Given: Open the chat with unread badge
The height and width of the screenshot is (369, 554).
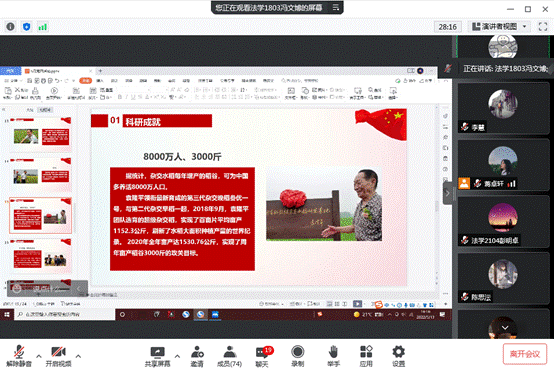Looking at the screenshot, I should [263, 356].
